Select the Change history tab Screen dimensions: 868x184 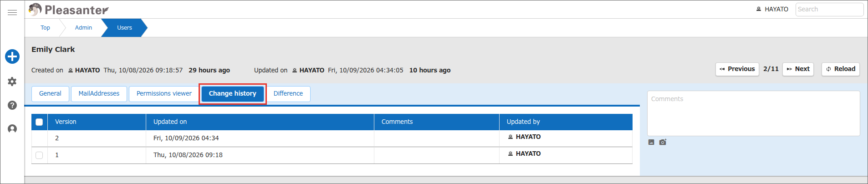pos(233,94)
